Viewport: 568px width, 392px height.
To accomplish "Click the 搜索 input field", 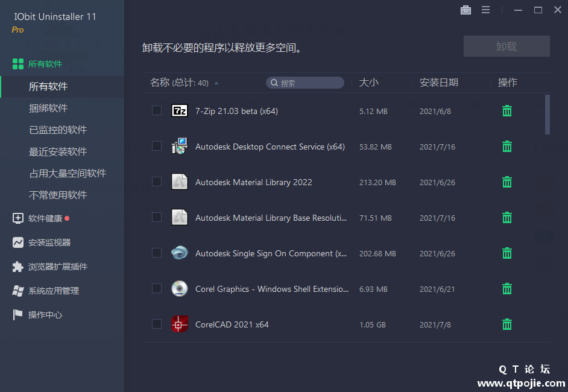I will tap(305, 83).
